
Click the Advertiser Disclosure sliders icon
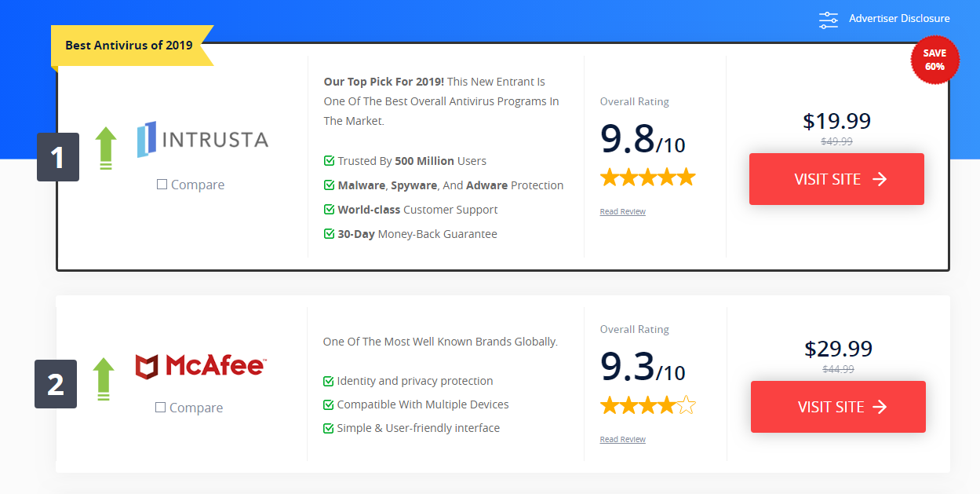pyautogui.click(x=829, y=20)
